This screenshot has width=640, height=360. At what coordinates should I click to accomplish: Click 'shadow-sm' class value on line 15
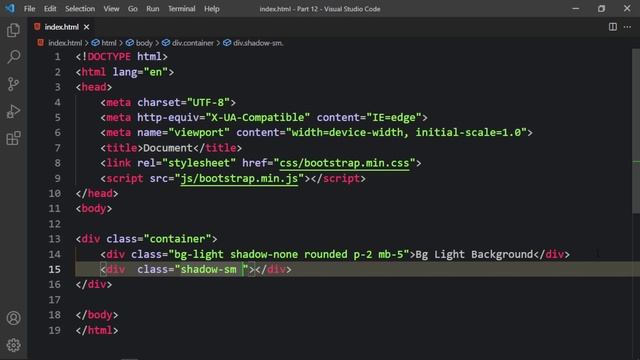(x=208, y=269)
